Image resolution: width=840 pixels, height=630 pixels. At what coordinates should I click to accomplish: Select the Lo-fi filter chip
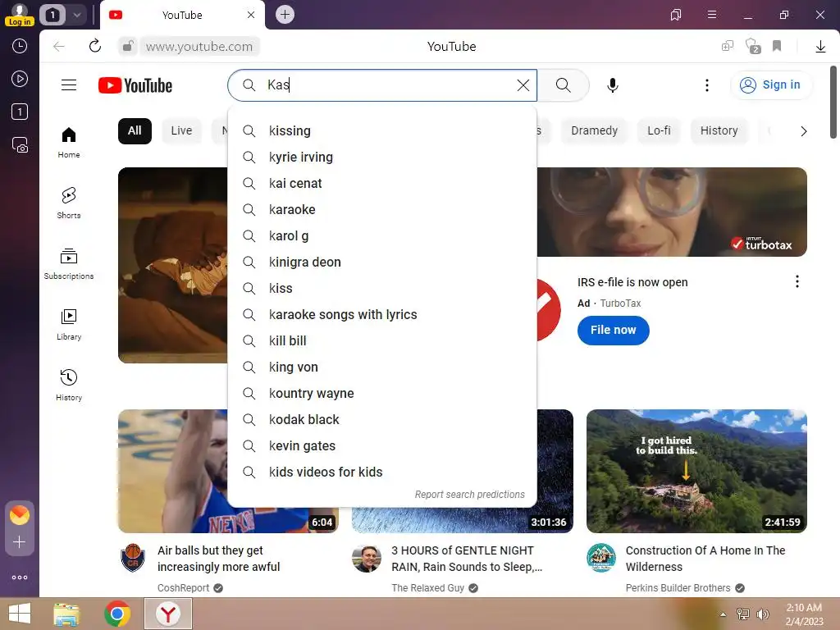(659, 130)
